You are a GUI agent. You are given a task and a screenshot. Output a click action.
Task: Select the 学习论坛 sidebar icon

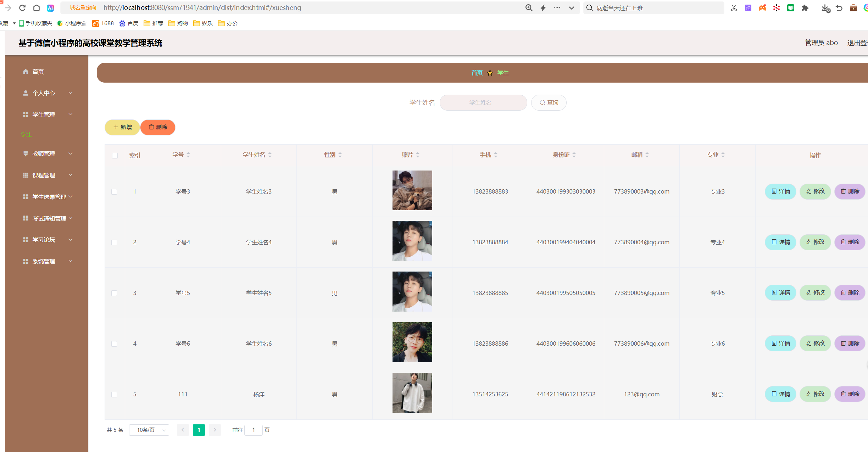click(x=26, y=240)
